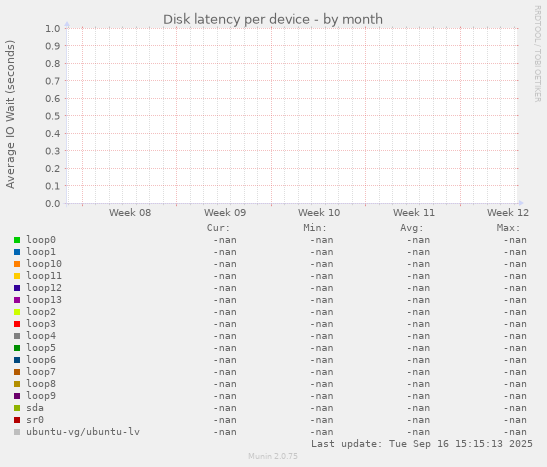Click the loop9 dark purple swatch
Screen dimensions: 547x467
(17, 396)
